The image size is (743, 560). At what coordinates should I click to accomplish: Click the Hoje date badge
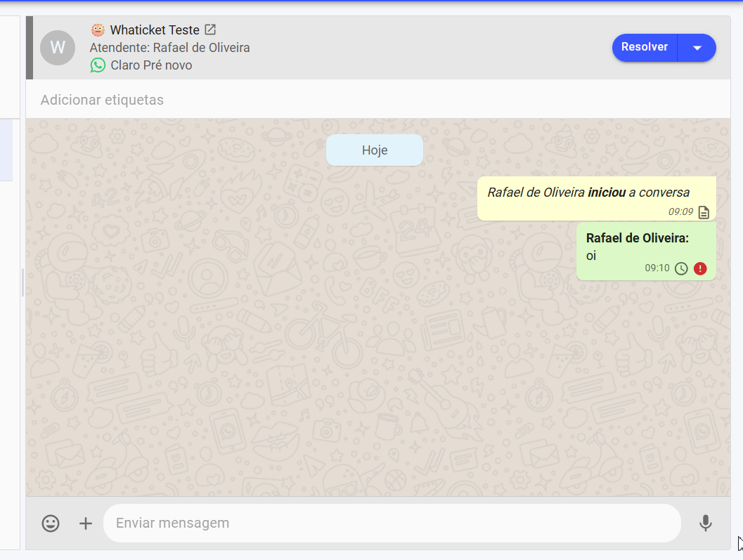pos(375,150)
